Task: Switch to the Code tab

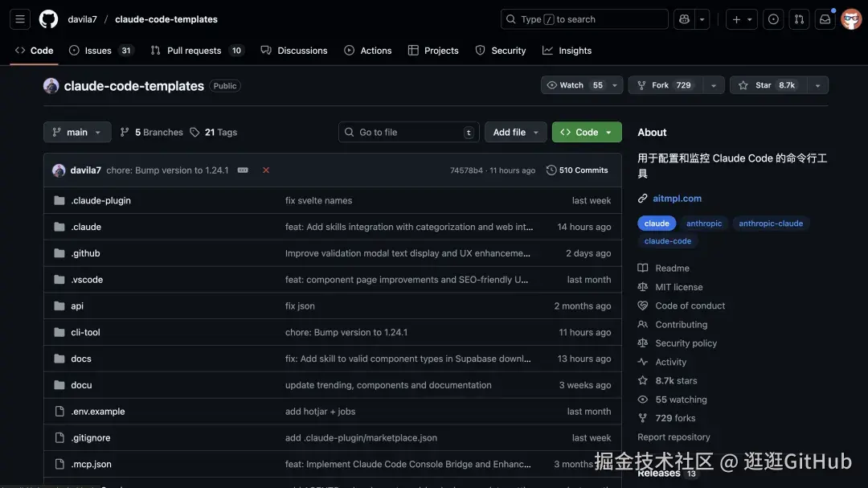Action: (x=35, y=51)
